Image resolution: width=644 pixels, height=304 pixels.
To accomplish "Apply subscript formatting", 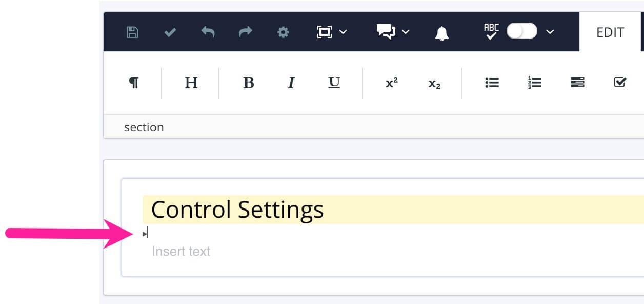I will pos(434,84).
